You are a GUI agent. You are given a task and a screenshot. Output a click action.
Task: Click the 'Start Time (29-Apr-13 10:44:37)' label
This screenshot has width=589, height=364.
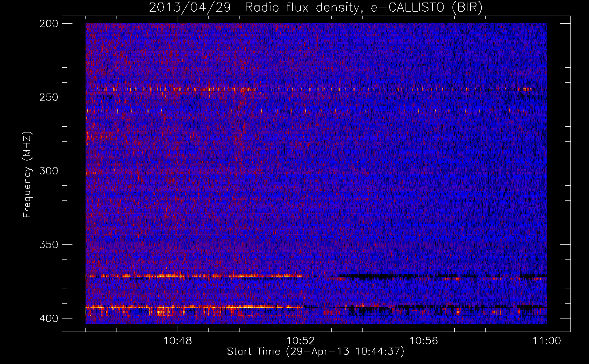click(316, 352)
